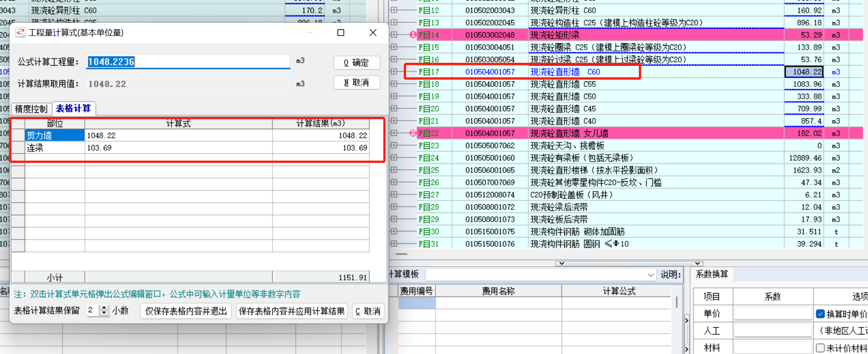Click 仅保存表格内容并退出 button
Image resolution: width=868 pixels, height=354 pixels.
(186, 311)
